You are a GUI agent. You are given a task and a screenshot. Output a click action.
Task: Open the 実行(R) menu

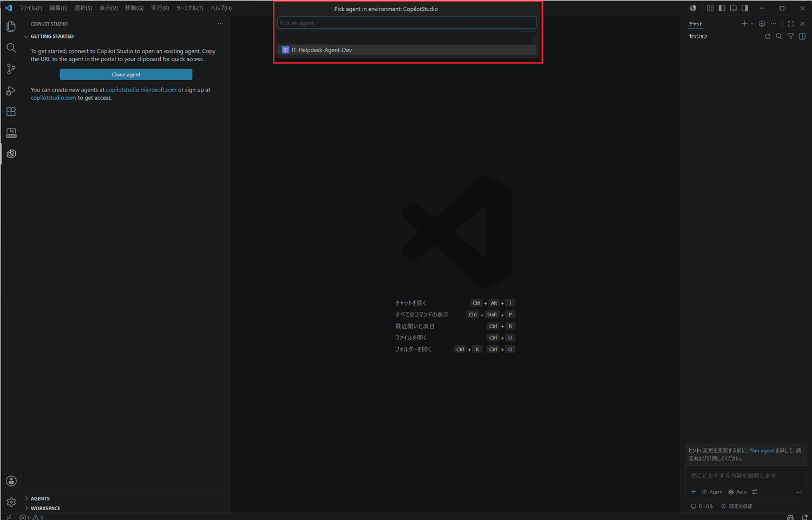[x=160, y=8]
